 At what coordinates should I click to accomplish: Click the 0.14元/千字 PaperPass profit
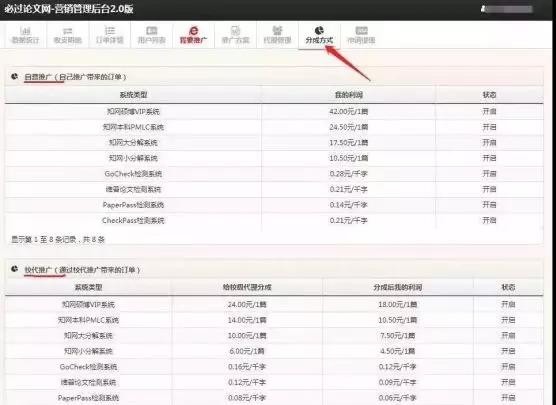(349, 205)
